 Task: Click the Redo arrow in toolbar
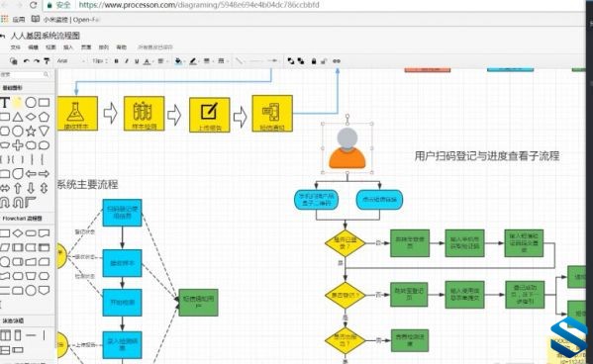(37, 61)
